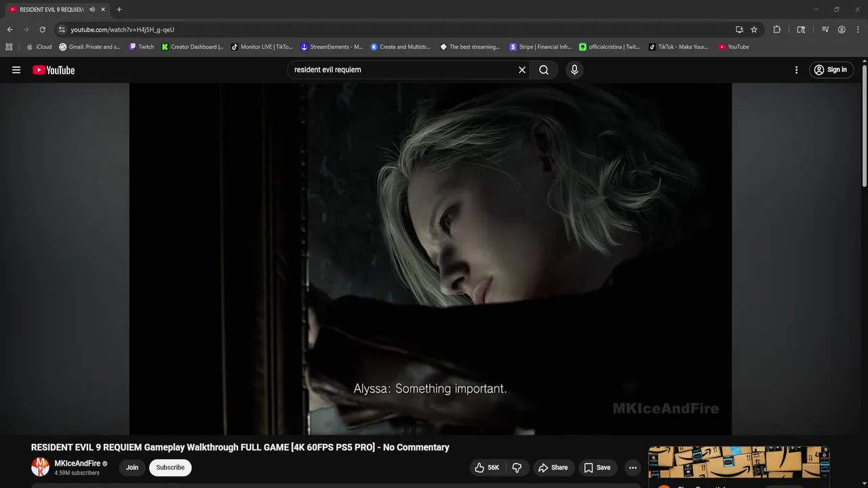Start voice search with the microphone
The width and height of the screenshot is (868, 488).
574,70
